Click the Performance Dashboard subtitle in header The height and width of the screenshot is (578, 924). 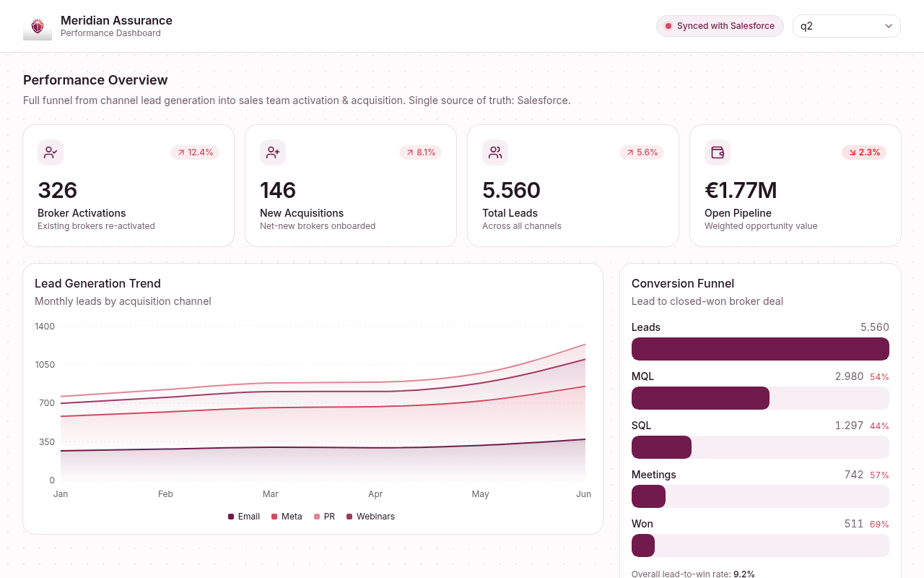[110, 33]
